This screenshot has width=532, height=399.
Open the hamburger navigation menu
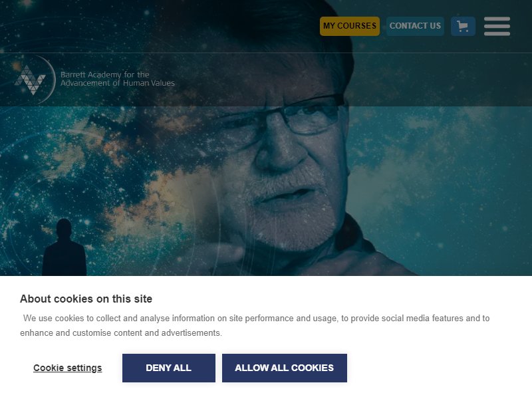pyautogui.click(x=497, y=26)
